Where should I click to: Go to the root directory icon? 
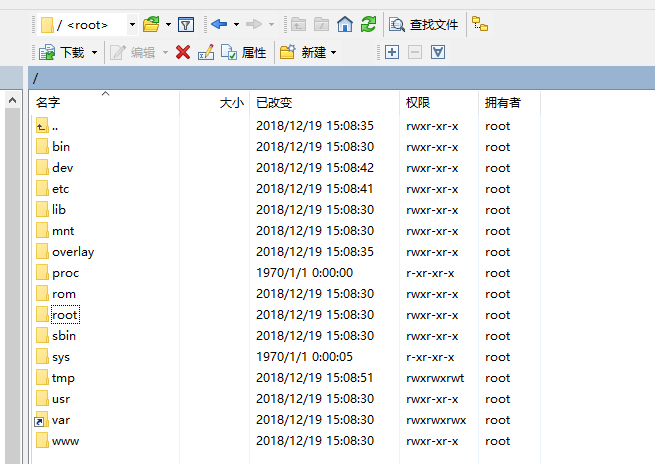tap(321, 25)
